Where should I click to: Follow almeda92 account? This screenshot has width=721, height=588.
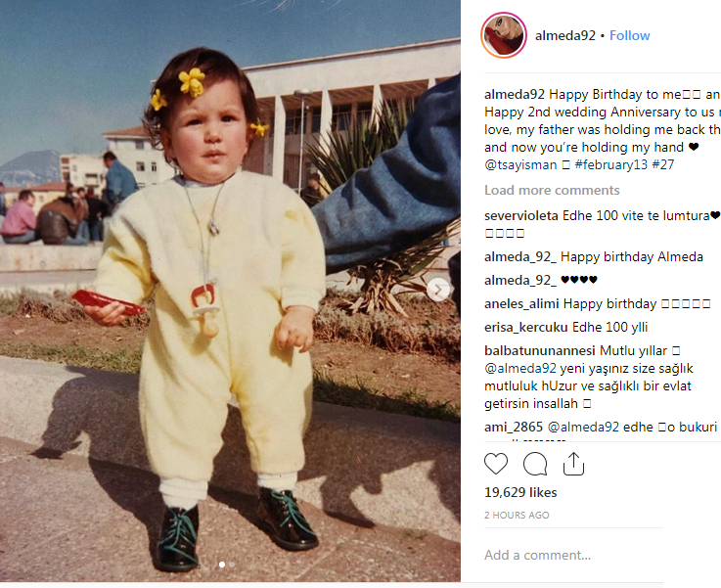[629, 35]
